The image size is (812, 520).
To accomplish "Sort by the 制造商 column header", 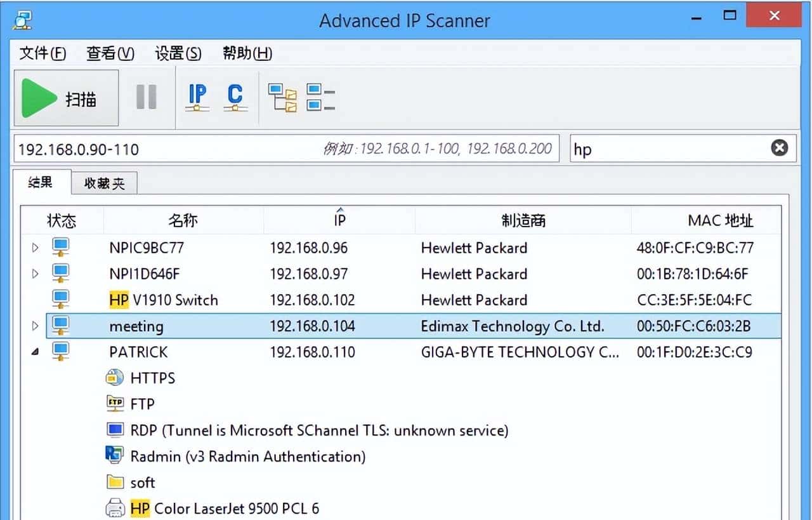I will (x=523, y=220).
